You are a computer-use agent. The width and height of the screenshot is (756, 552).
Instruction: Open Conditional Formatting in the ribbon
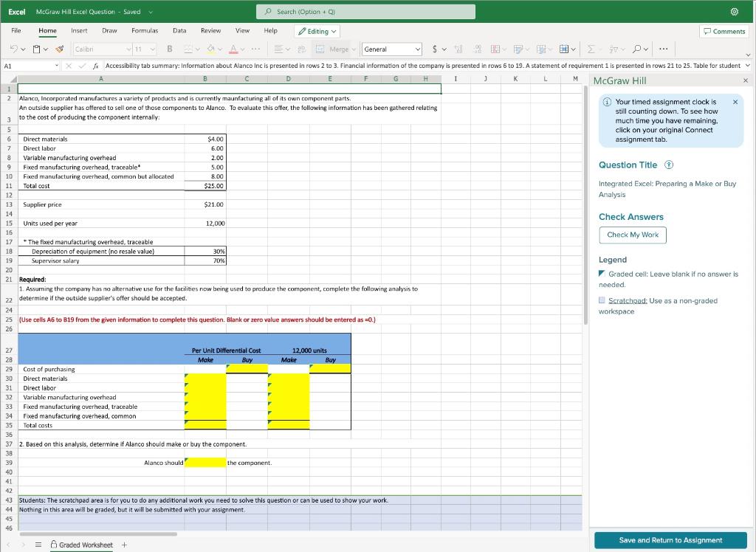pos(495,49)
